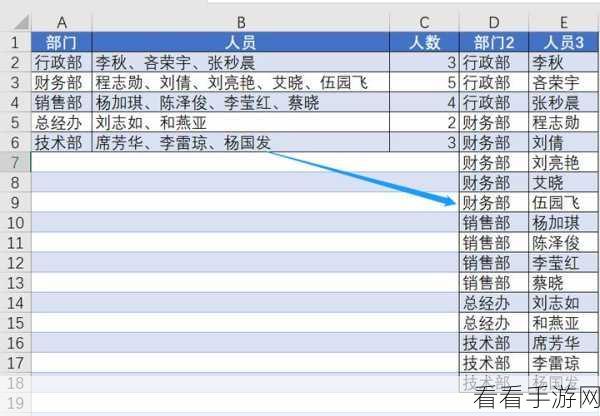Image resolution: width=600 pixels, height=416 pixels.
Task: Select row 7 header
Action: pyautogui.click(x=15, y=162)
